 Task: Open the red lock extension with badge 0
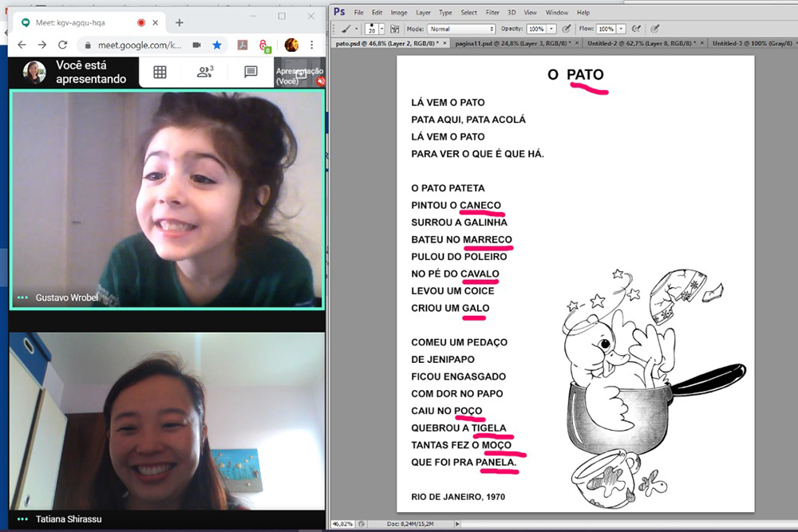(265, 45)
